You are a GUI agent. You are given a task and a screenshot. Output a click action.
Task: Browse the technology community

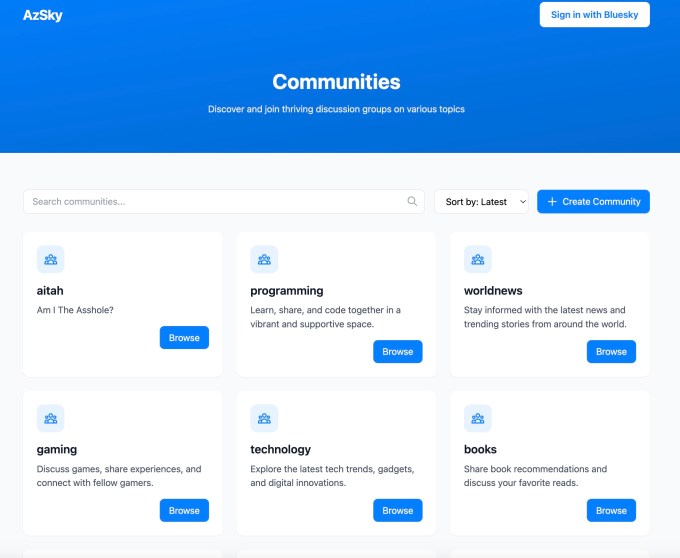click(398, 510)
